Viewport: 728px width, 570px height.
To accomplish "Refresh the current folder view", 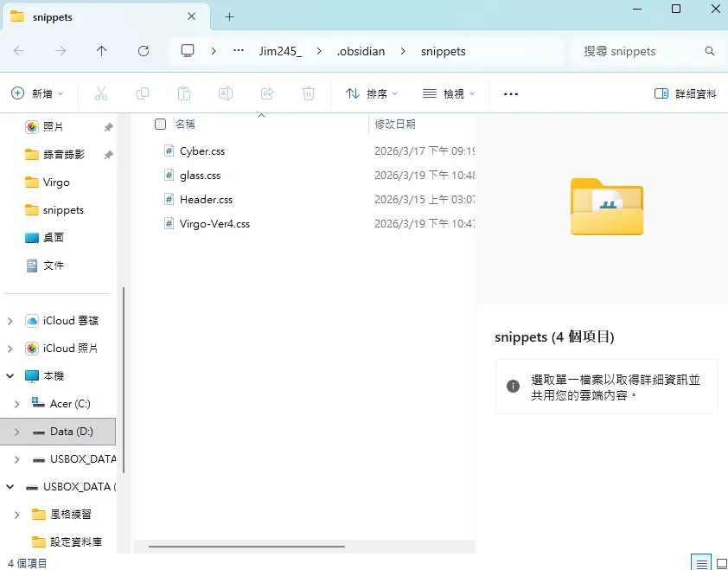I will click(x=144, y=51).
